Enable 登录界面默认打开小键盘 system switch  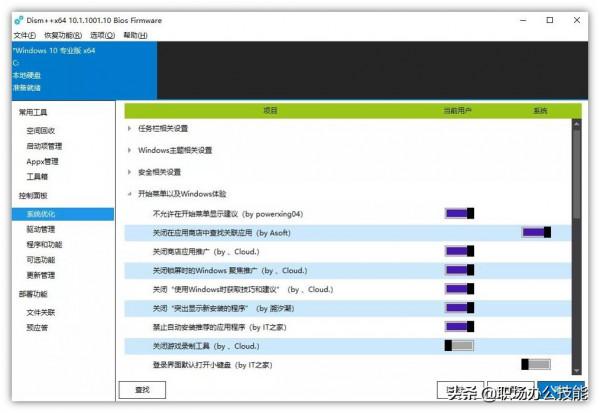[x=536, y=364]
